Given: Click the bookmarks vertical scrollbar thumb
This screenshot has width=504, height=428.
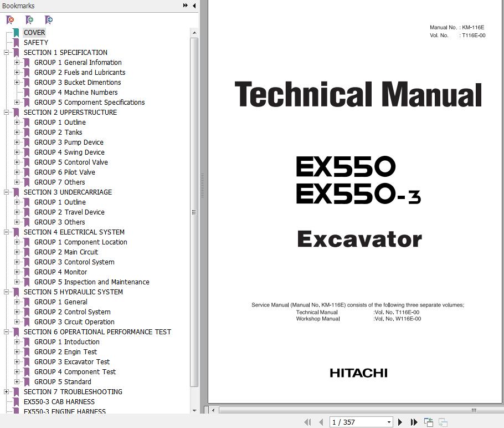Looking at the screenshot, I should click(x=194, y=212).
